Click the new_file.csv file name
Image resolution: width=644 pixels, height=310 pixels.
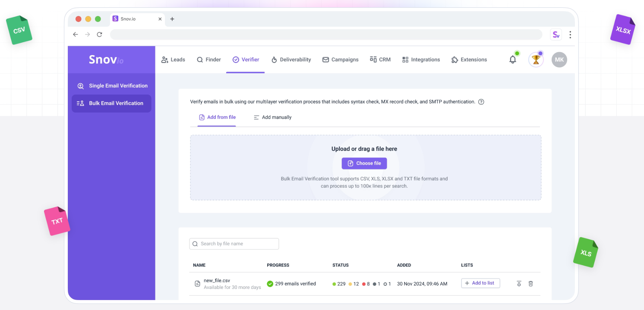(217, 280)
